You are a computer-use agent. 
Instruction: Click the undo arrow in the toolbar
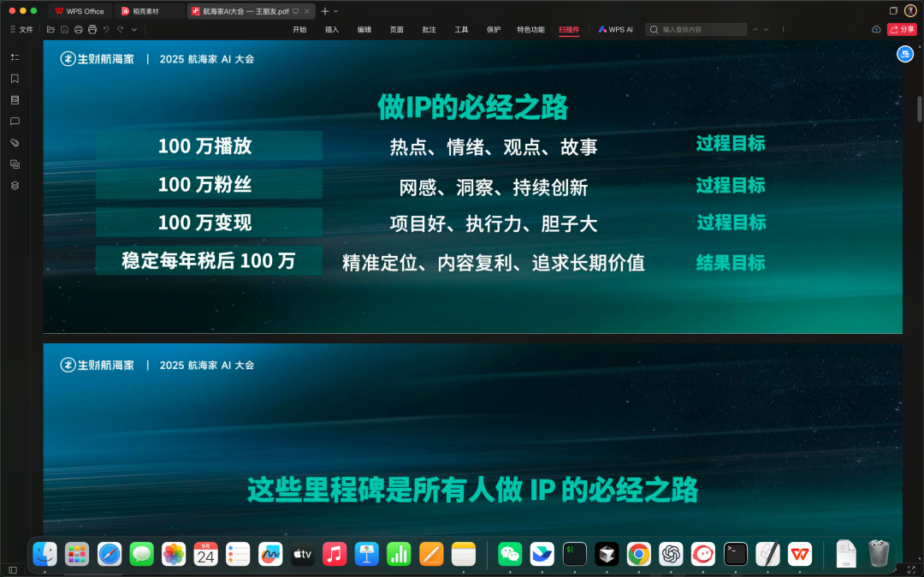[107, 29]
